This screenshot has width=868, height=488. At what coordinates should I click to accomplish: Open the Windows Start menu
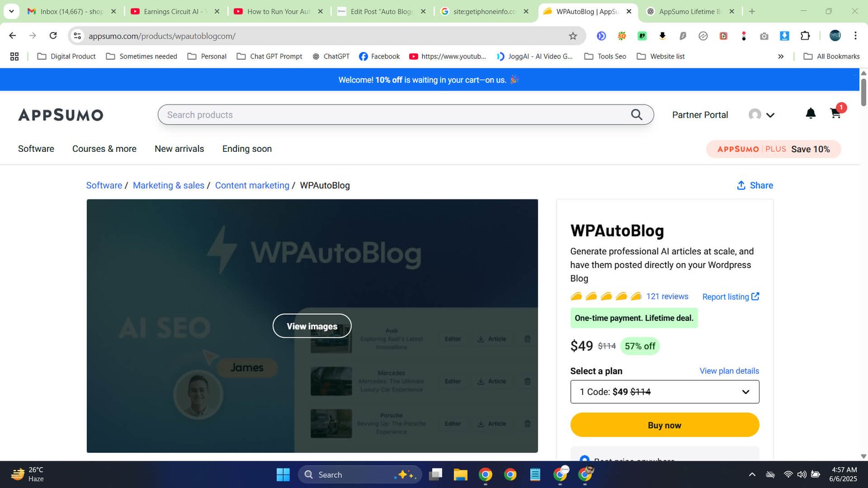click(x=283, y=474)
